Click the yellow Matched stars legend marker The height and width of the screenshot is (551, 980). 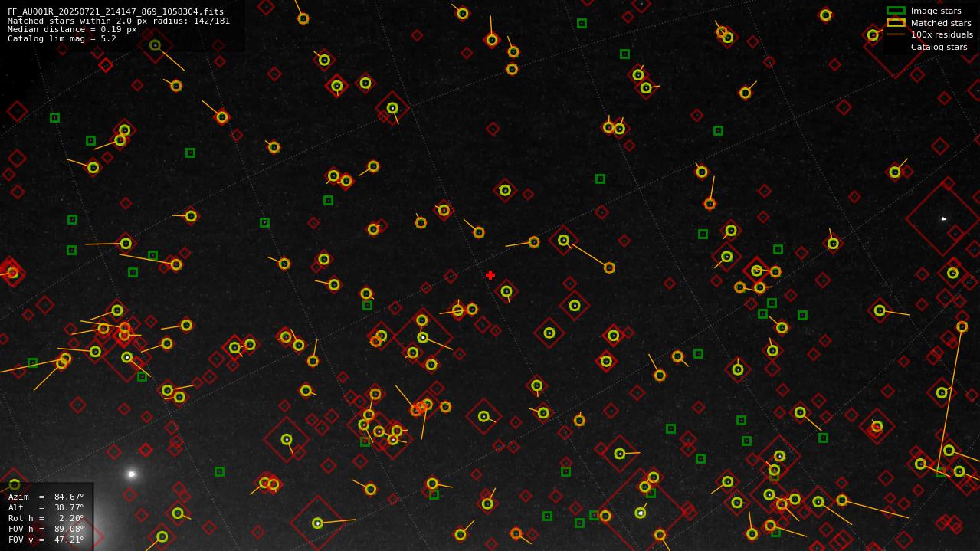tap(896, 22)
